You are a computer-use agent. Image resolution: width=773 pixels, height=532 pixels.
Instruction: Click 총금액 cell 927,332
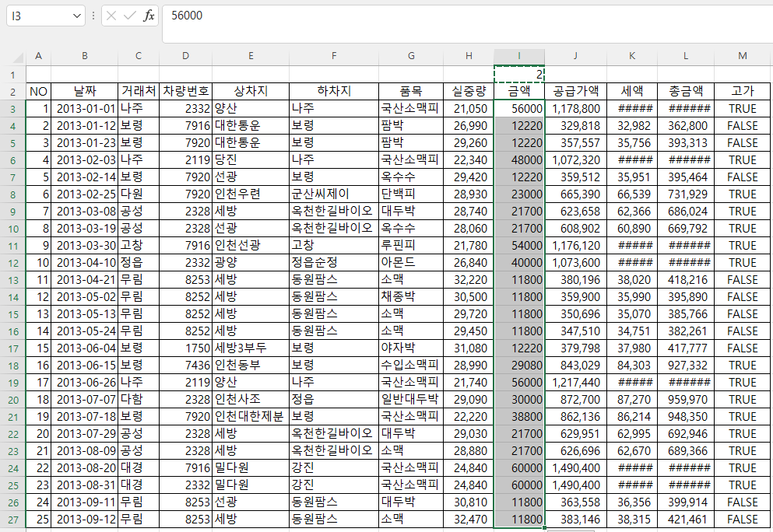(686, 365)
